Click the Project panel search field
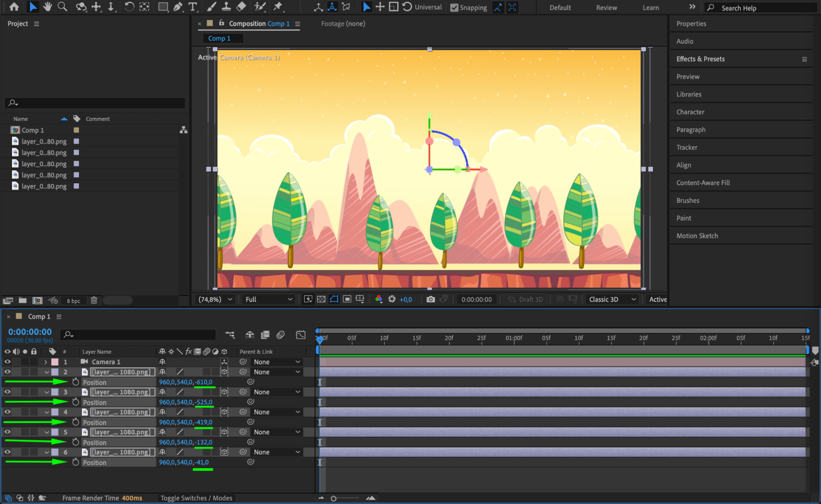Screen dimensions: 821x504 (95, 103)
